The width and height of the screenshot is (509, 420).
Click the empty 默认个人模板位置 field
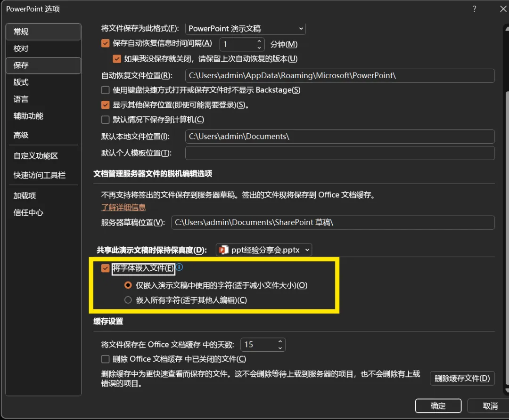340,153
